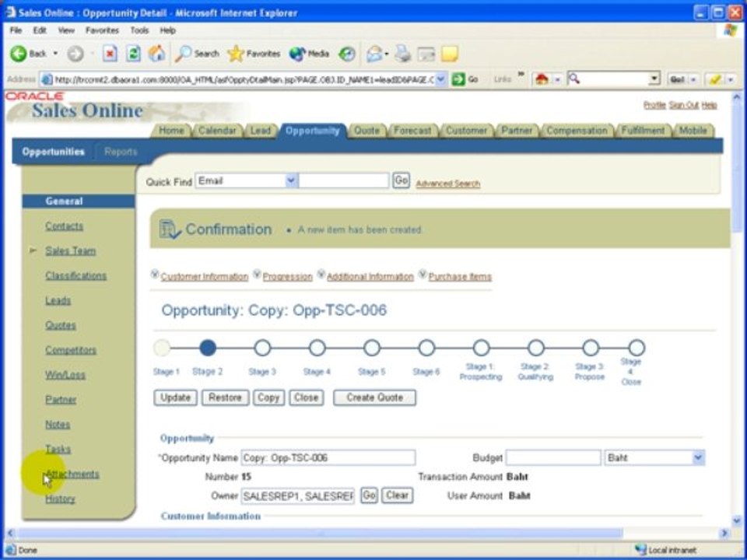Select Stage 3: Propose circle
This screenshot has height=560, width=747.
(x=591, y=348)
